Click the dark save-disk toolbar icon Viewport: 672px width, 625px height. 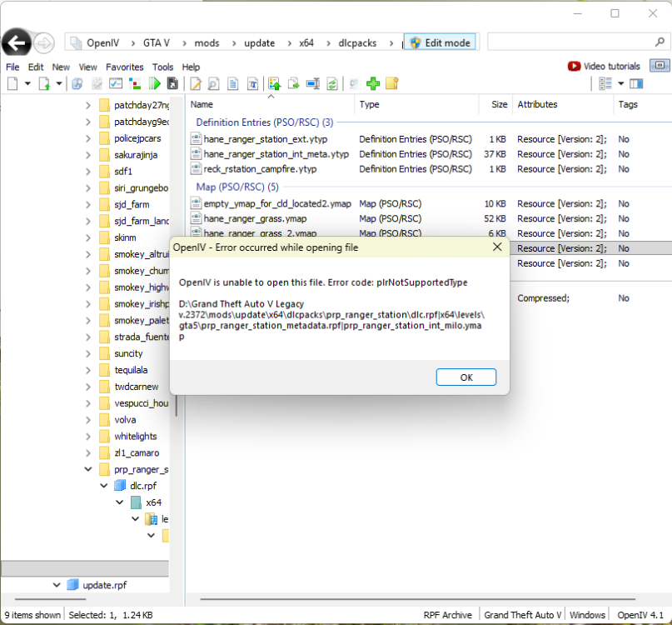coord(172,83)
